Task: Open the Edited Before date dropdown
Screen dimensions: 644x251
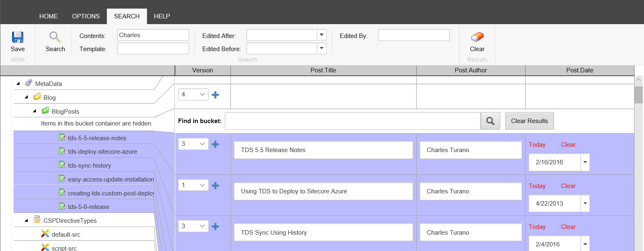Action: [322, 48]
